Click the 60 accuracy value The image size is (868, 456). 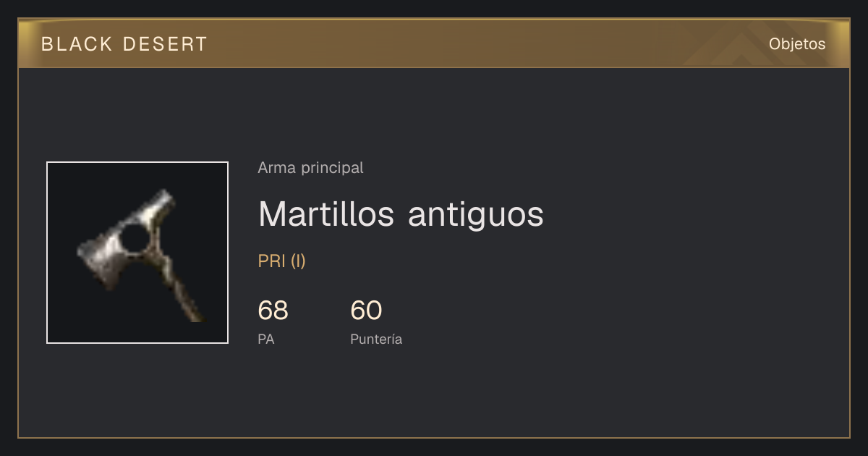point(366,311)
